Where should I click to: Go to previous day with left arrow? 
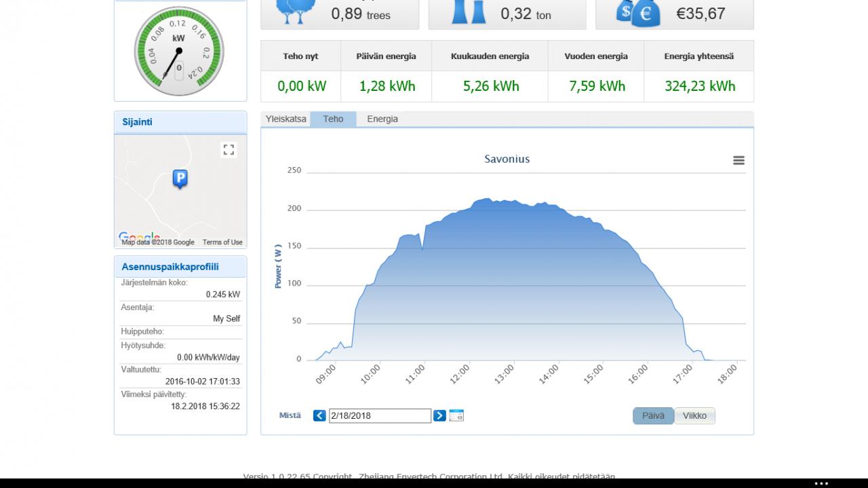point(319,415)
